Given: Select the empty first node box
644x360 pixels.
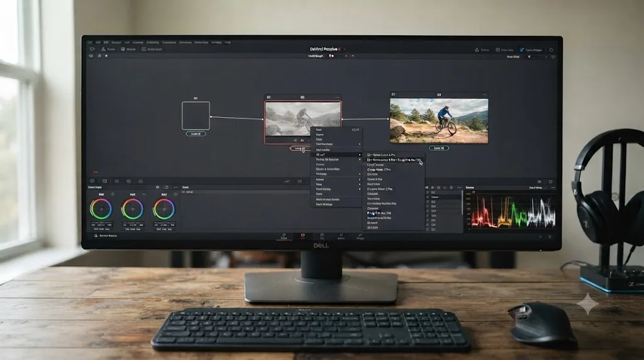Looking at the screenshot, I should click(196, 116).
